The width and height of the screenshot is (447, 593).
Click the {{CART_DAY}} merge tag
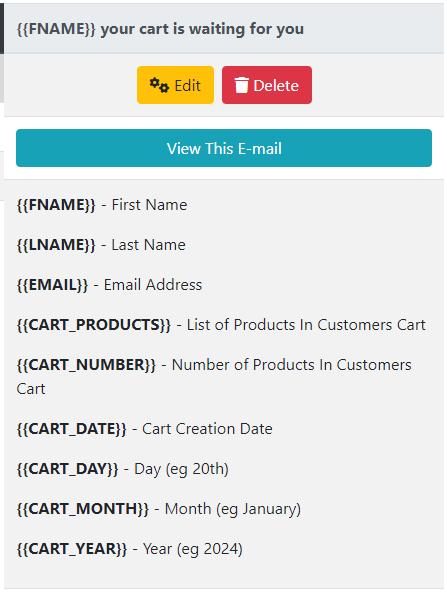pyautogui.click(x=67, y=469)
